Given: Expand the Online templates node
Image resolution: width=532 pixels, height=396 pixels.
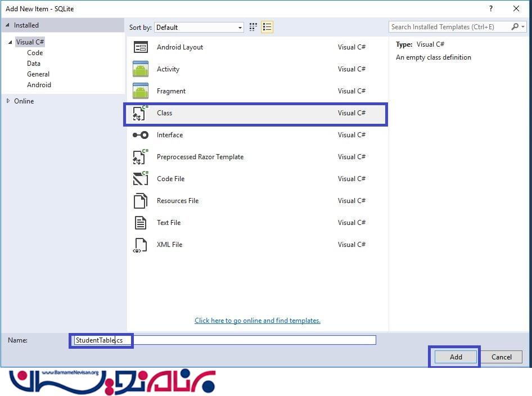Looking at the screenshot, I should tap(8, 101).
